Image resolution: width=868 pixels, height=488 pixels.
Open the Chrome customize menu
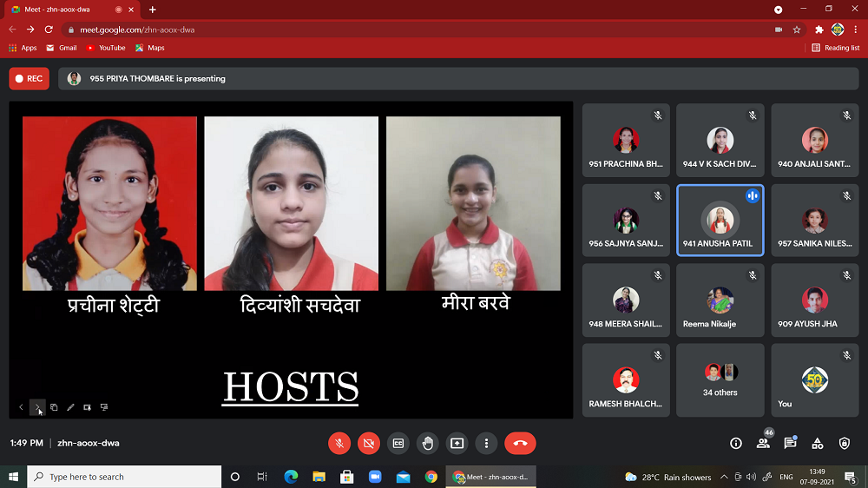coord(855,29)
